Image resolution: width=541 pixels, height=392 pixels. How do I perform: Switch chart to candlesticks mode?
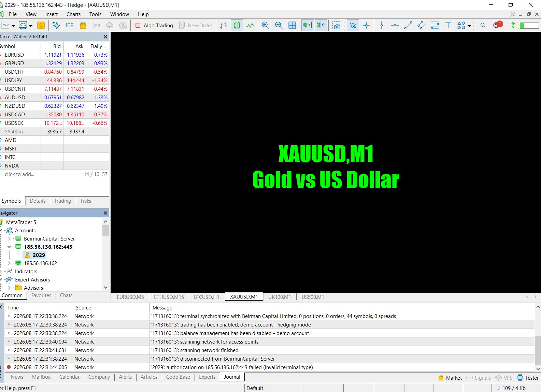(x=237, y=25)
